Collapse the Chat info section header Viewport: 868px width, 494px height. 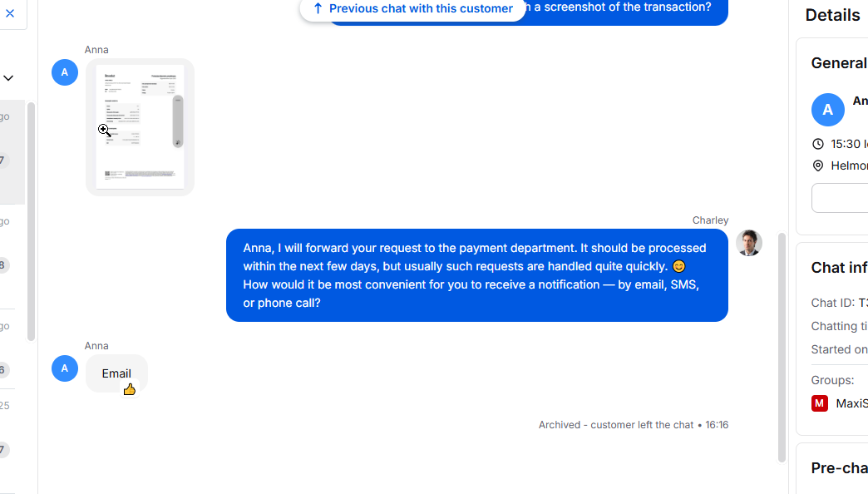(839, 267)
